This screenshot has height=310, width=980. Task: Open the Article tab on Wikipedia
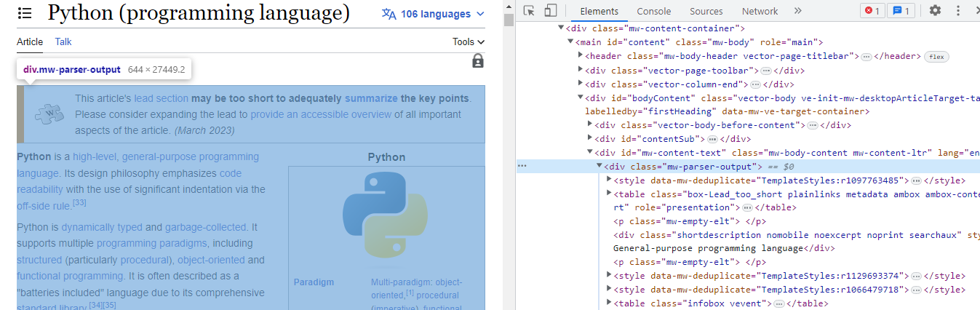tap(30, 42)
